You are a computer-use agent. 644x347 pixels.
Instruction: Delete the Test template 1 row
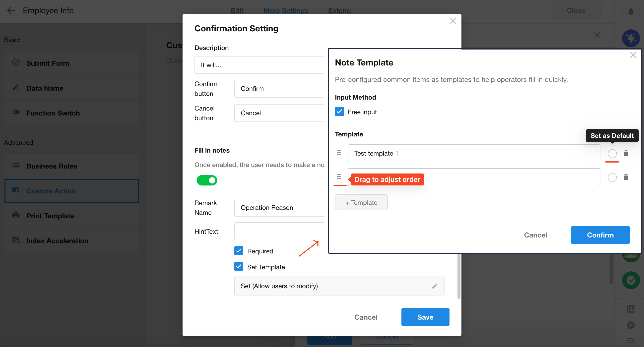[626, 153]
